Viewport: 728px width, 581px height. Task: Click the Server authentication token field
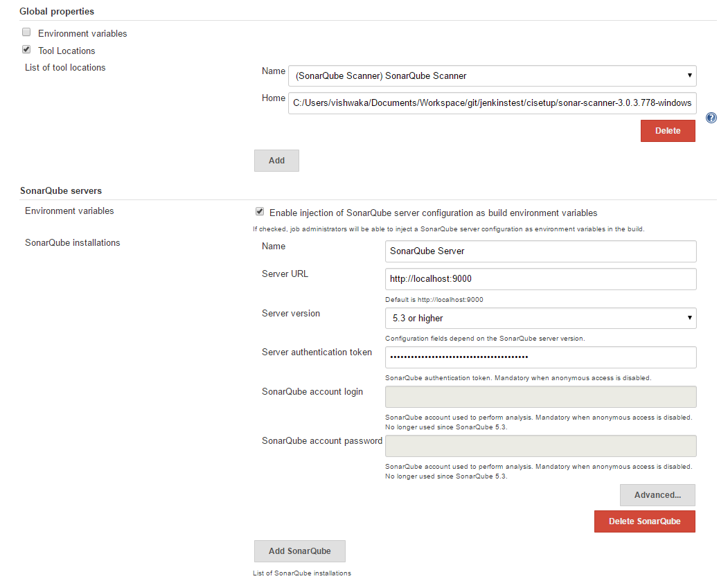[x=540, y=357]
